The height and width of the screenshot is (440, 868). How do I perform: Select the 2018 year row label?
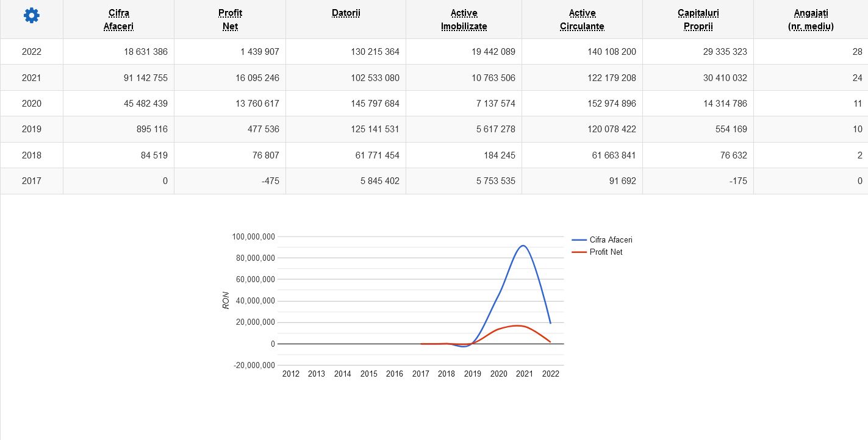pos(32,155)
